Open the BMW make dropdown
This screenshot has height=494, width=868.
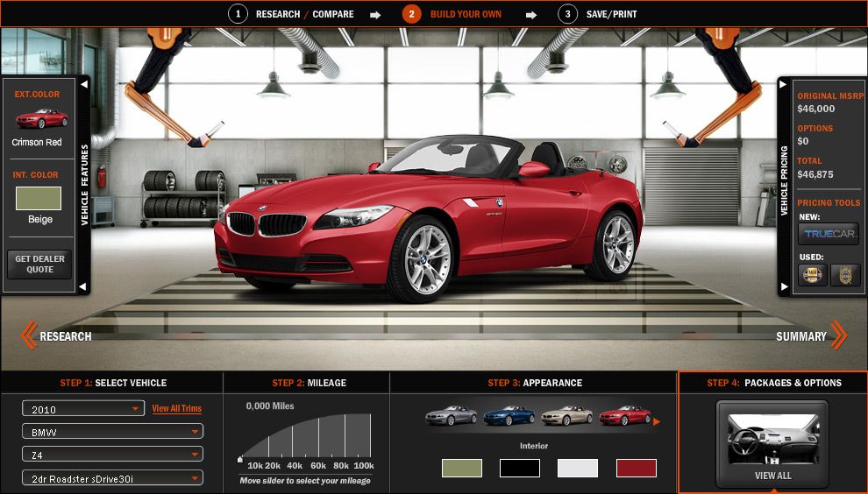(112, 432)
